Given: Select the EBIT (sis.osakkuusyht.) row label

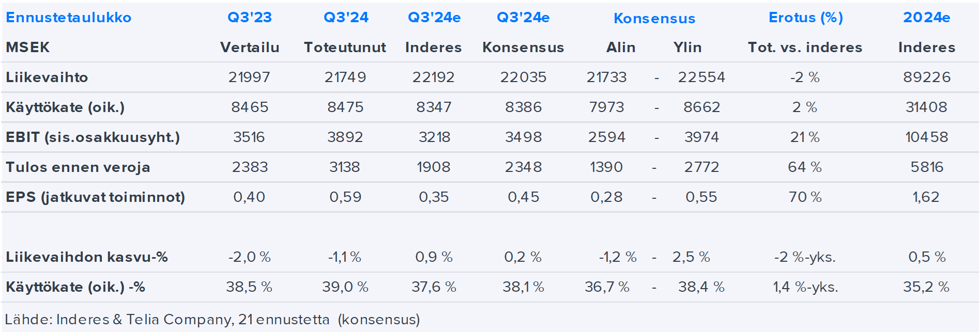Looking at the screenshot, I should click(93, 137).
